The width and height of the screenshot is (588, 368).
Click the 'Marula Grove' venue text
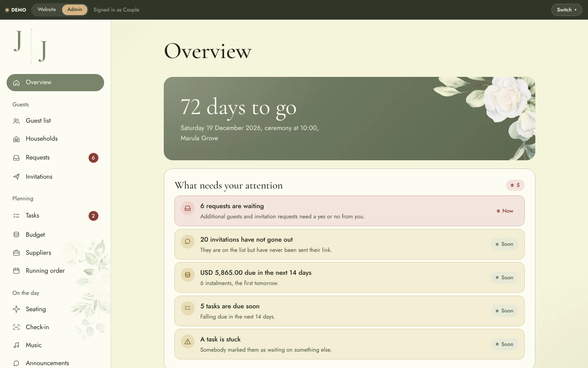[x=199, y=138]
